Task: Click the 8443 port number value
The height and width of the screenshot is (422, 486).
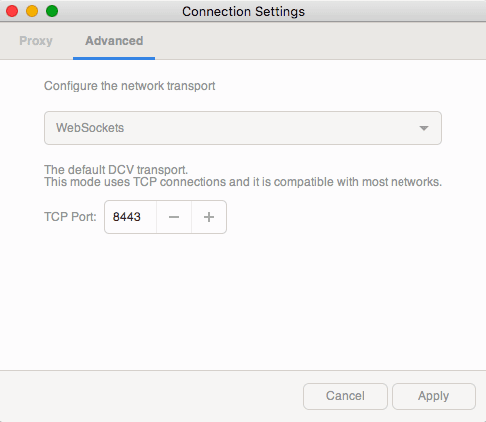Action: 127,217
